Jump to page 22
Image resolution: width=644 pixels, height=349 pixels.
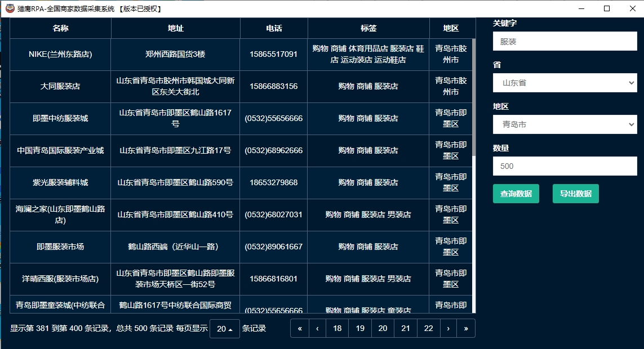pyautogui.click(x=428, y=328)
